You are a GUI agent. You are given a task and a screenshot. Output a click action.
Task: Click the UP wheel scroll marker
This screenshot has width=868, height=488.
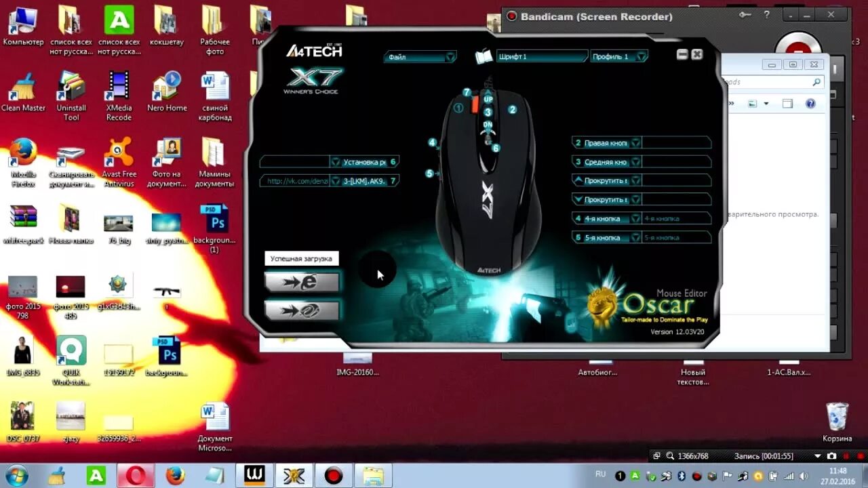point(488,99)
